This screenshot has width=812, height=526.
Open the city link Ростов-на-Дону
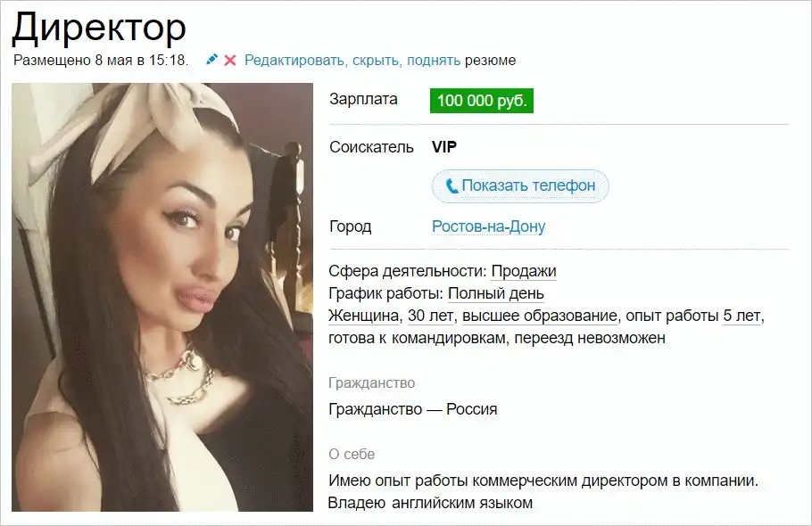click(x=488, y=226)
